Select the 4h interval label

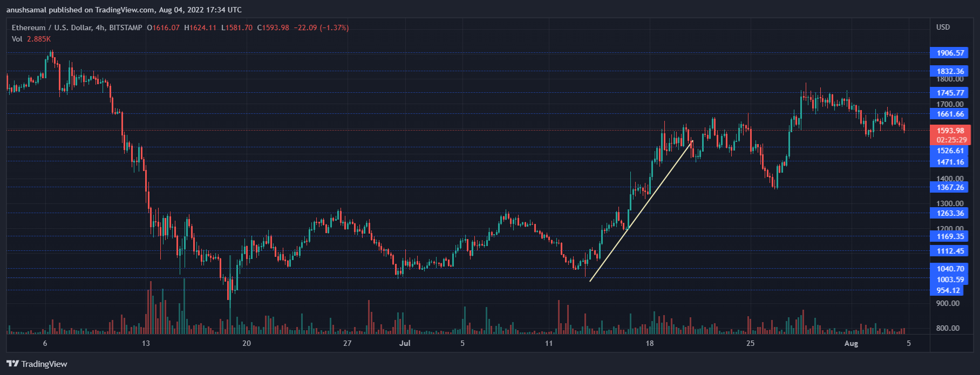point(100,28)
